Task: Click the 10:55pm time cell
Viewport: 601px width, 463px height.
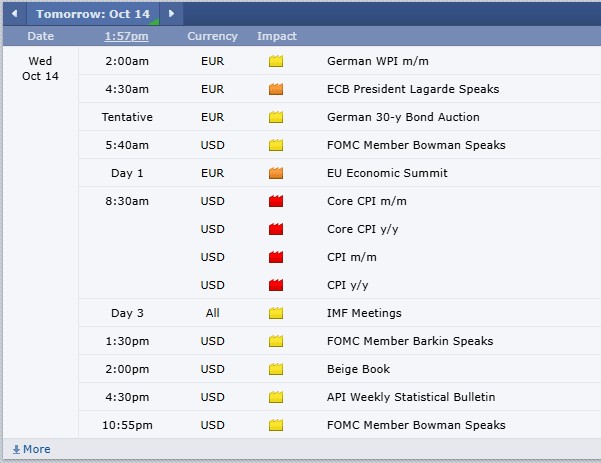Action: pos(127,425)
